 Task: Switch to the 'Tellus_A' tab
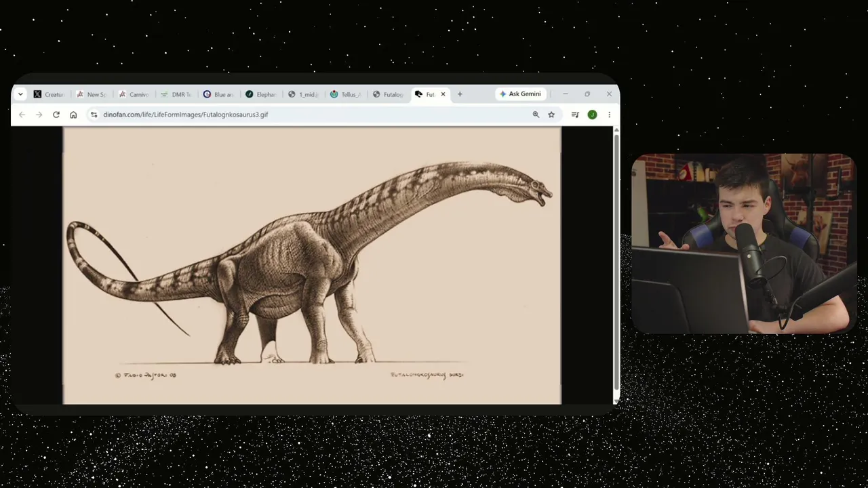pos(346,94)
